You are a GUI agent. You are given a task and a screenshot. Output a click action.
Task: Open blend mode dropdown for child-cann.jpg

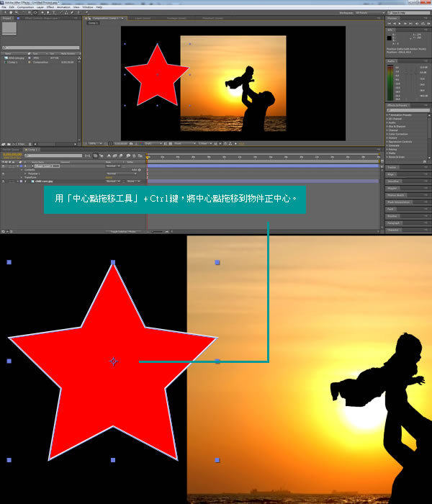tap(113, 181)
